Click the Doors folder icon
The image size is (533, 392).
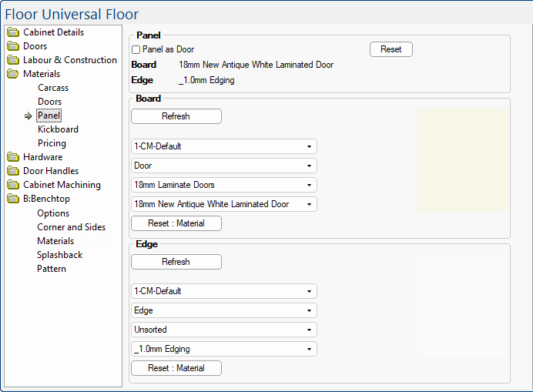(12, 46)
